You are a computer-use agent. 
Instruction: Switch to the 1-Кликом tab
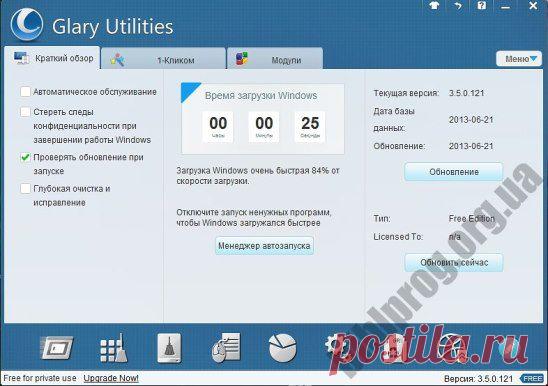click(x=163, y=59)
